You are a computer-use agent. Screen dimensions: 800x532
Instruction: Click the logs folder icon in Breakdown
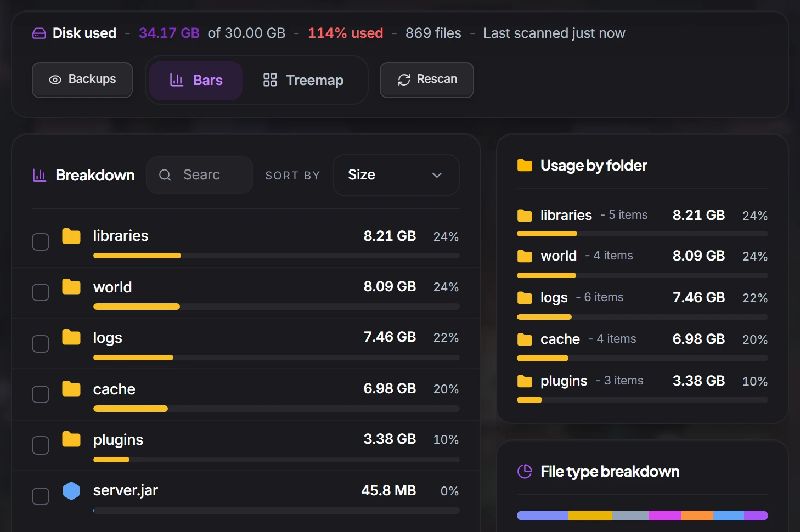pos(71,337)
